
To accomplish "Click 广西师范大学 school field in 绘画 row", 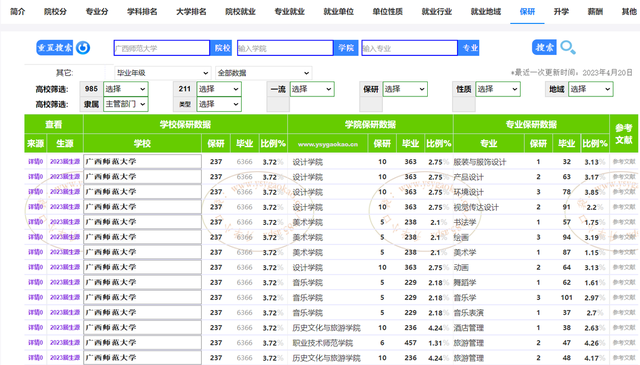I will click(142, 237).
